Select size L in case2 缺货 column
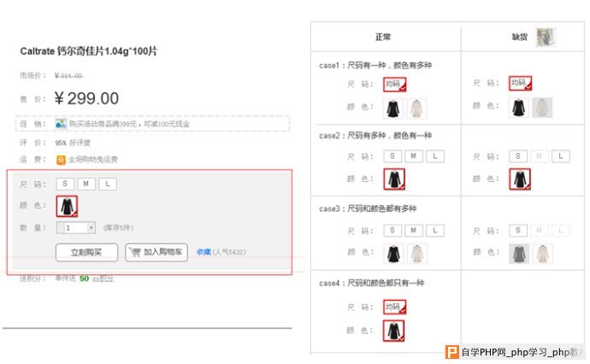 [561, 156]
